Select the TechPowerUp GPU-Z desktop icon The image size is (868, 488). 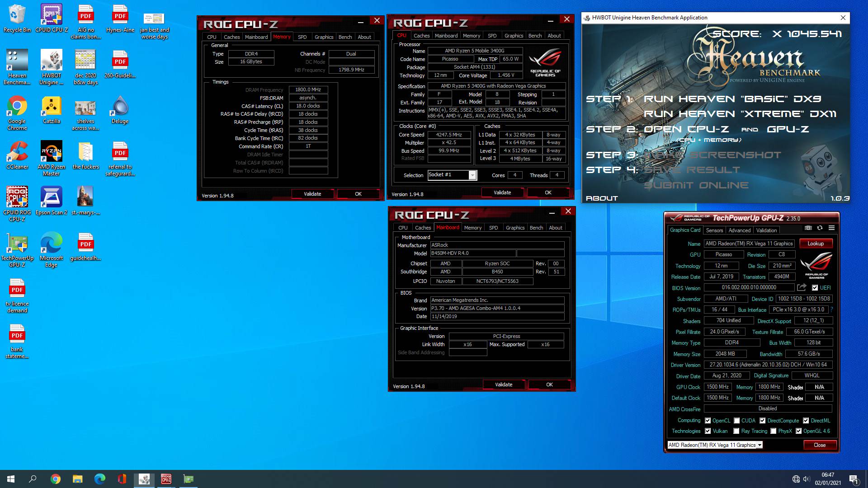pyautogui.click(x=17, y=250)
